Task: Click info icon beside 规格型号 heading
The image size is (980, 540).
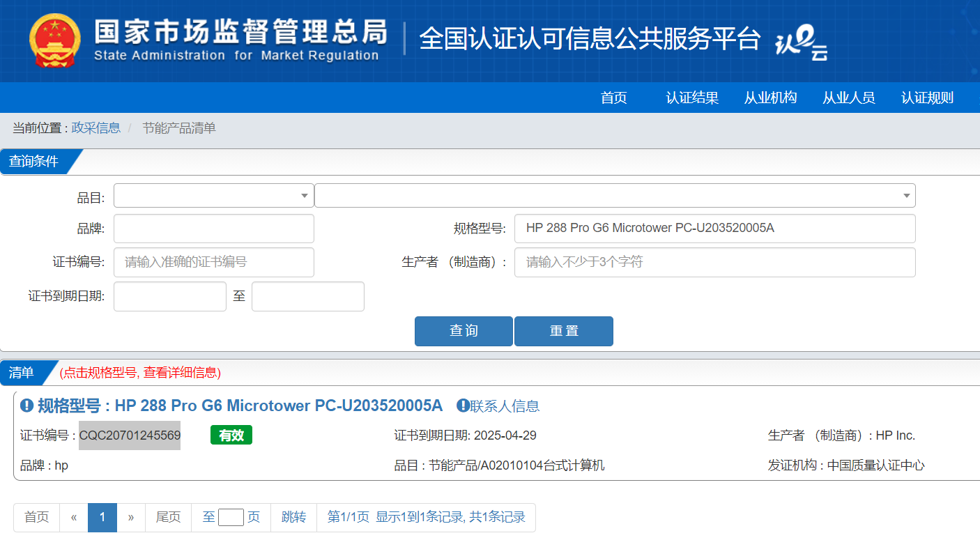Action: coord(27,406)
